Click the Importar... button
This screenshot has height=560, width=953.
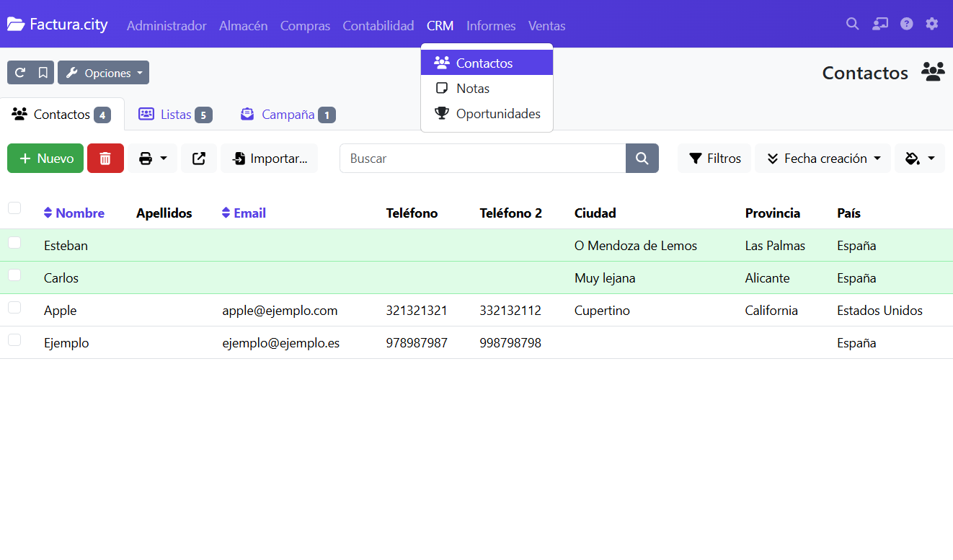[270, 159]
